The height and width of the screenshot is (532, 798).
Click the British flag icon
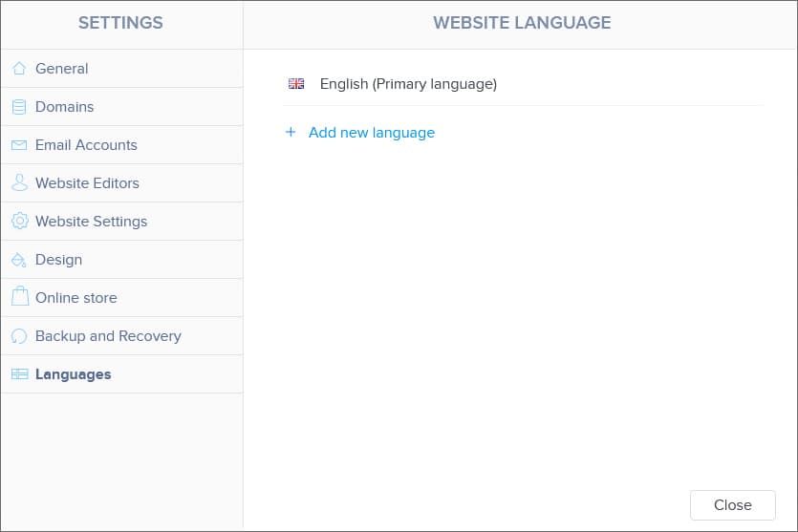pyautogui.click(x=296, y=84)
